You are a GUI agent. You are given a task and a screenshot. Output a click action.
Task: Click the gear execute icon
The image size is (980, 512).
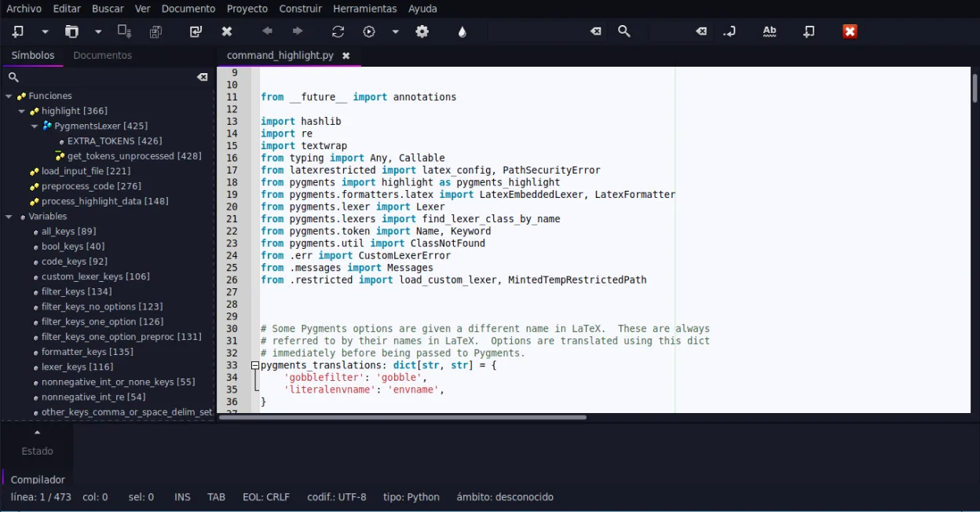[422, 31]
